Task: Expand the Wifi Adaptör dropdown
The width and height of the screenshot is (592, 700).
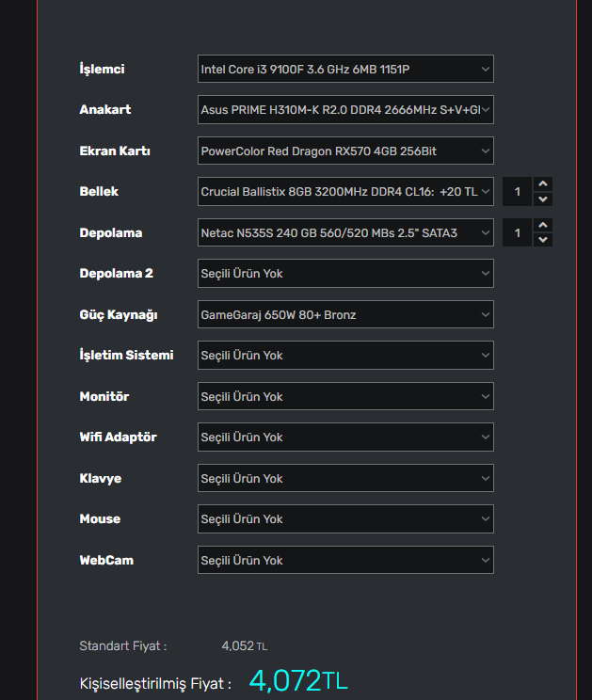Action: [x=345, y=437]
